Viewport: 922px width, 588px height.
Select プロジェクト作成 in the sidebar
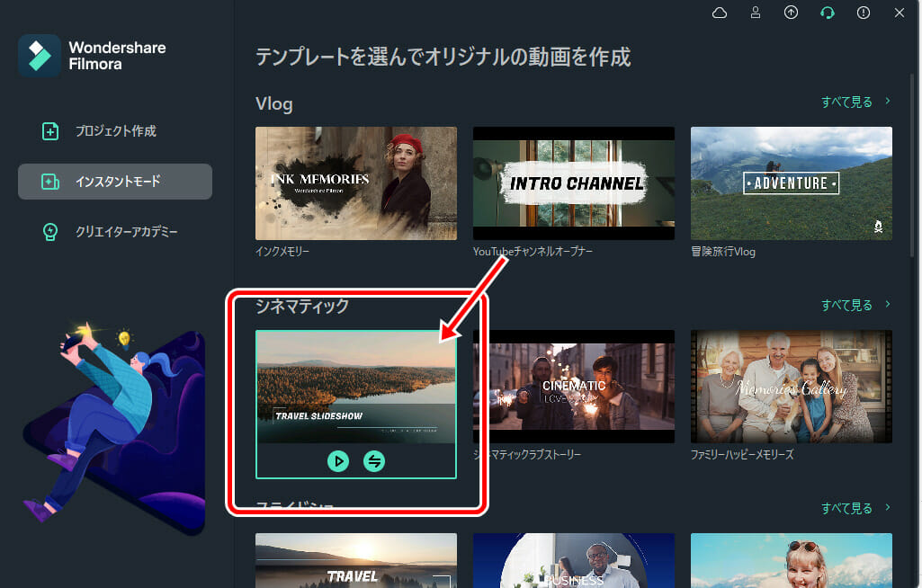pyautogui.click(x=115, y=131)
